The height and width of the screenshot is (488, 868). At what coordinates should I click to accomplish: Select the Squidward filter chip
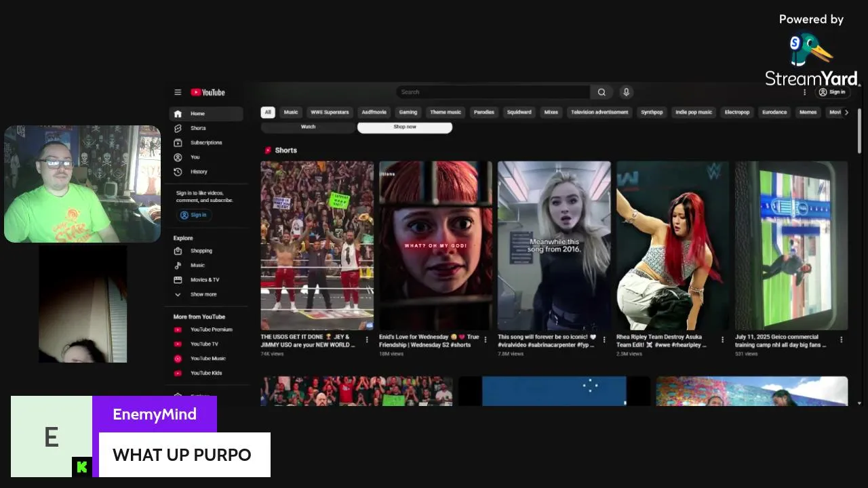519,113
